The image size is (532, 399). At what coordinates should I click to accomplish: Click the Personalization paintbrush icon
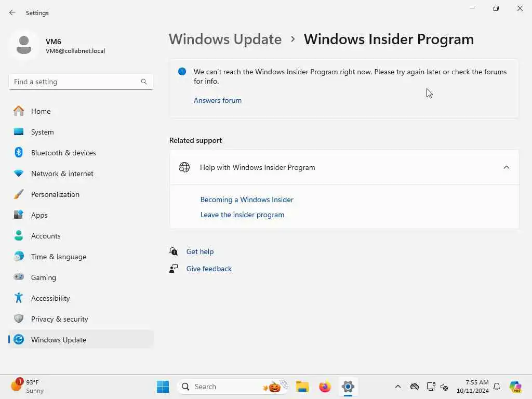pyautogui.click(x=19, y=194)
